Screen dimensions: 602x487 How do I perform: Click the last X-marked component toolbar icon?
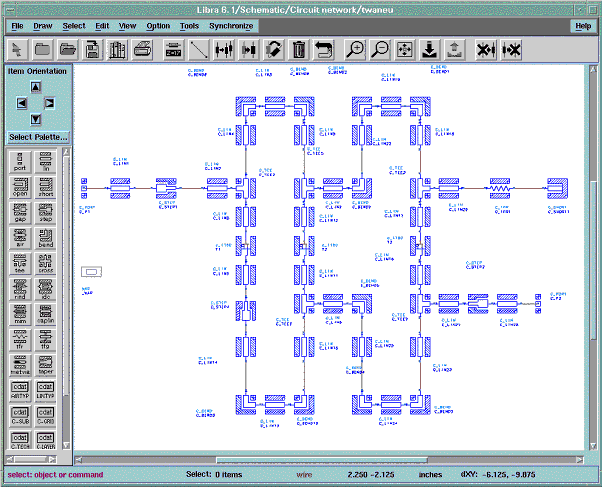511,50
